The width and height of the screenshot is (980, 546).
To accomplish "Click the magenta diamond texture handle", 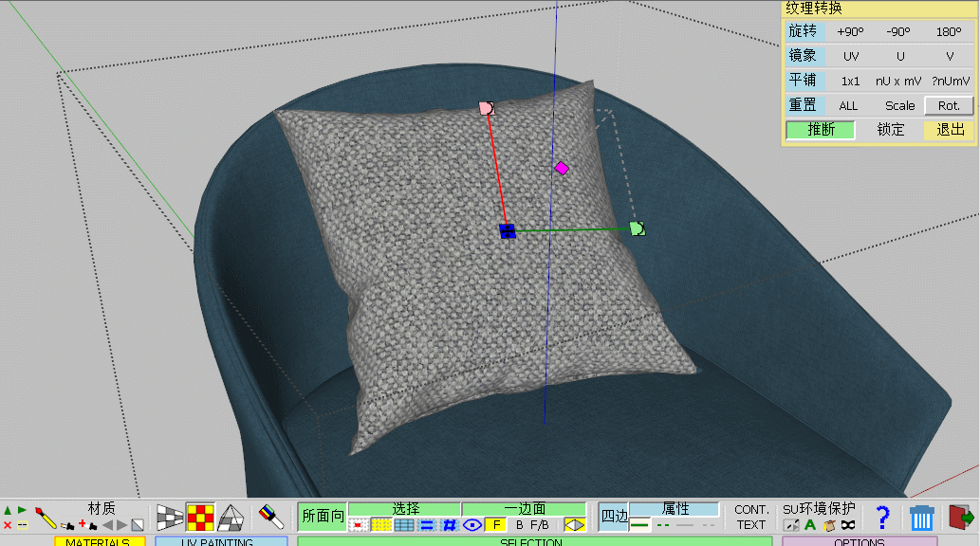I will [x=562, y=168].
